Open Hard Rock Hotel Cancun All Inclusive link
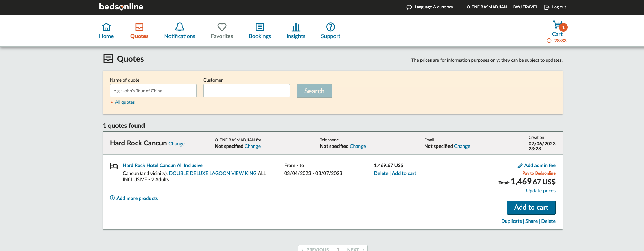 [163, 165]
